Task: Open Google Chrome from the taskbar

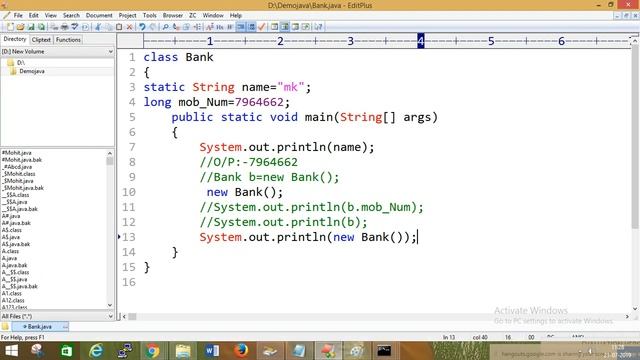Action: click(x=153, y=351)
